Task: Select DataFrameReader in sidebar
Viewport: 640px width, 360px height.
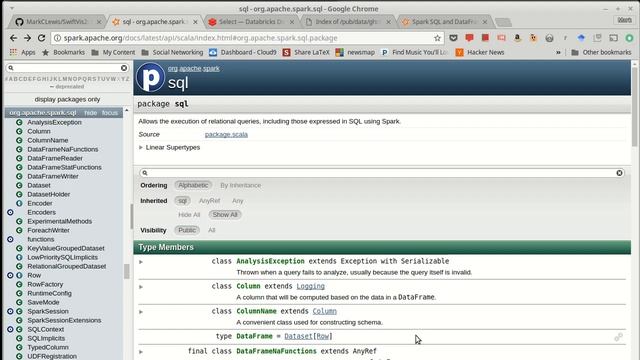Action: [55, 158]
